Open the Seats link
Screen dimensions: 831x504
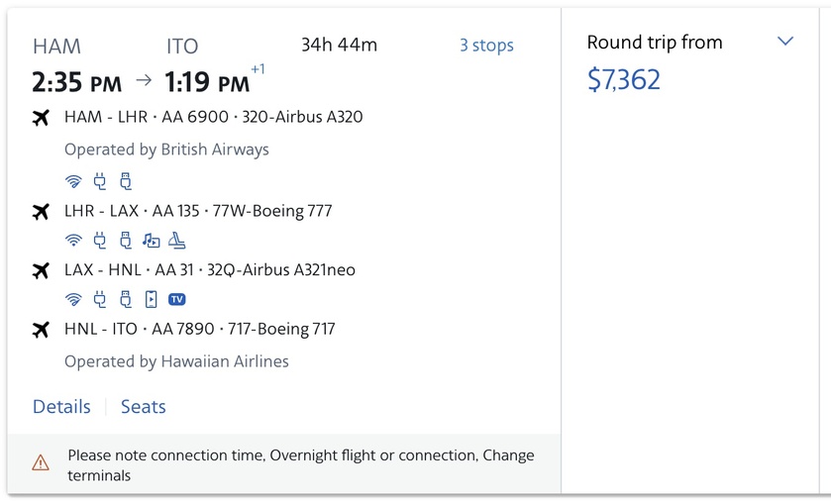[x=144, y=407]
